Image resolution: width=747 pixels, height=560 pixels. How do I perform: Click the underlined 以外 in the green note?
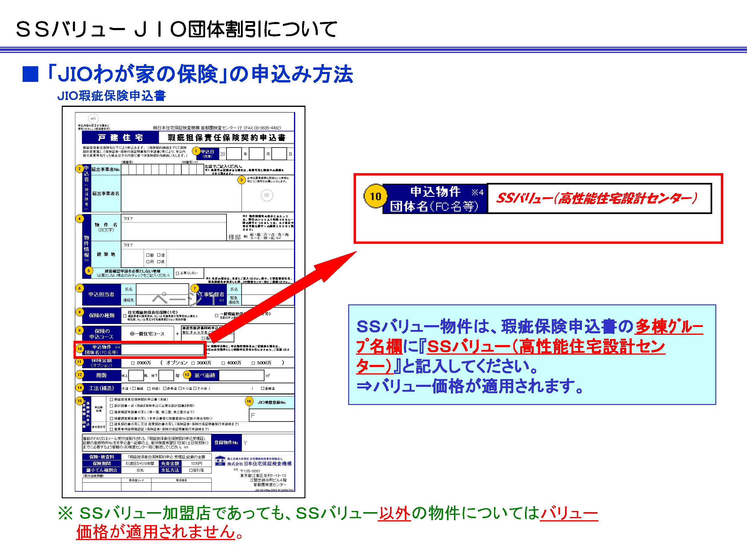[x=394, y=513]
